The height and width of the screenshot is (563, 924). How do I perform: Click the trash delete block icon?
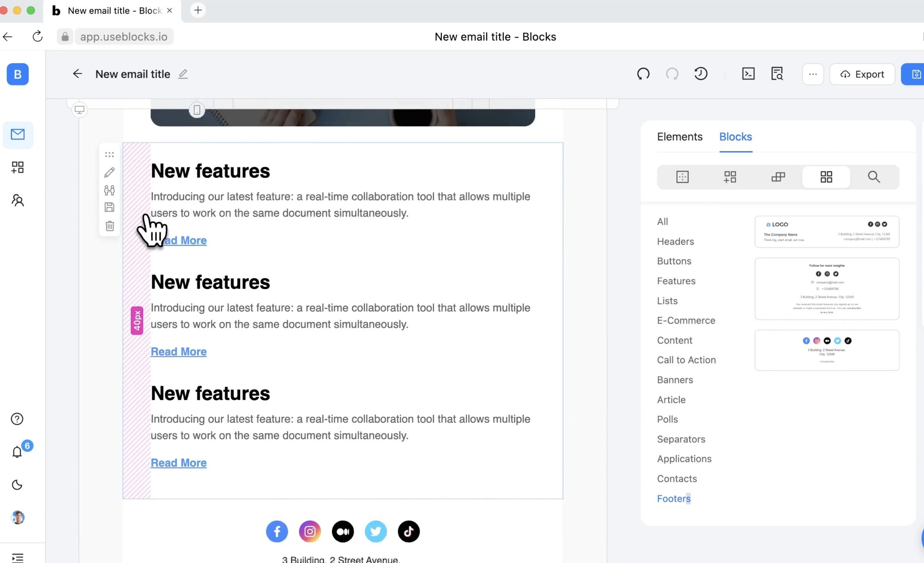click(110, 226)
